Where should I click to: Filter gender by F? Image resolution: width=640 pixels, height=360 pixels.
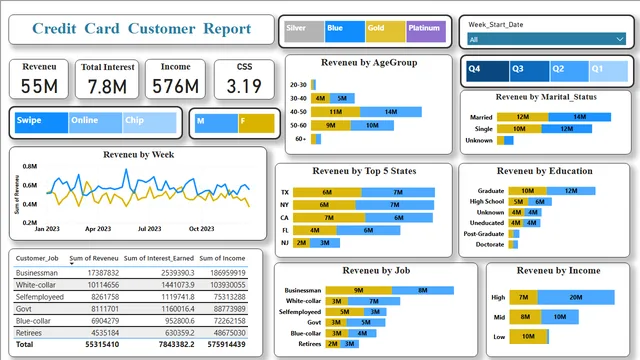(256, 123)
